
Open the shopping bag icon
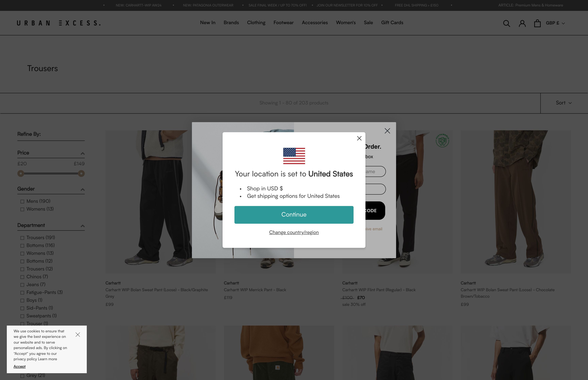pyautogui.click(x=537, y=23)
